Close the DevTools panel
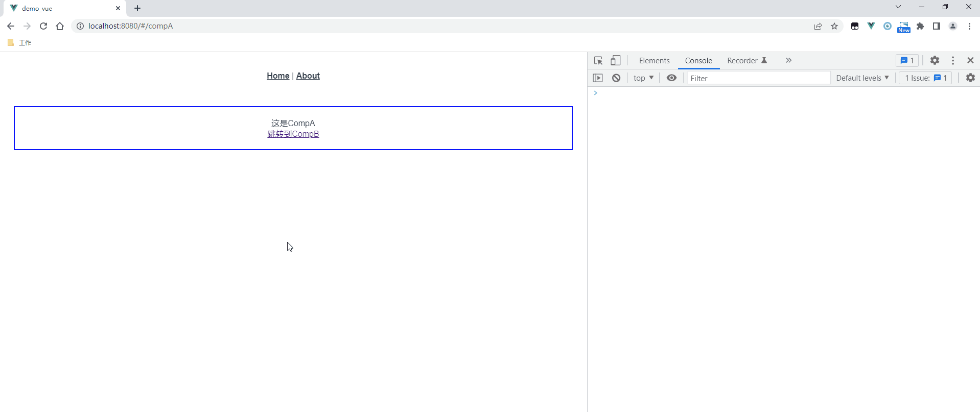 pos(970,60)
